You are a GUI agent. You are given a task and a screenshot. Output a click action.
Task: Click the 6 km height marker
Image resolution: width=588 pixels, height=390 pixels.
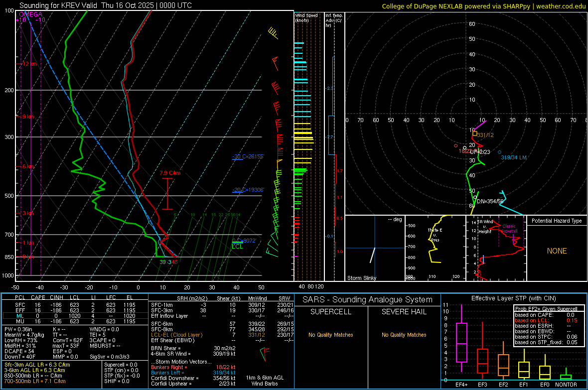click(x=28, y=166)
